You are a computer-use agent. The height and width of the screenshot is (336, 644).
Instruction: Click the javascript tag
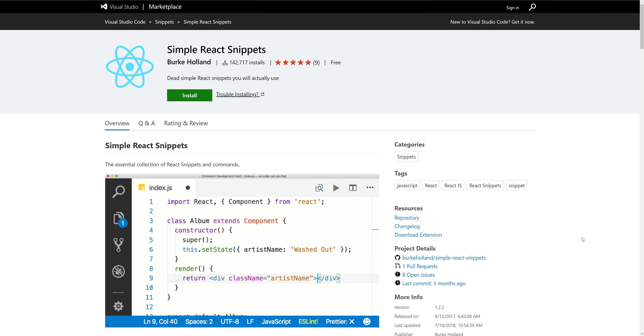(x=407, y=185)
